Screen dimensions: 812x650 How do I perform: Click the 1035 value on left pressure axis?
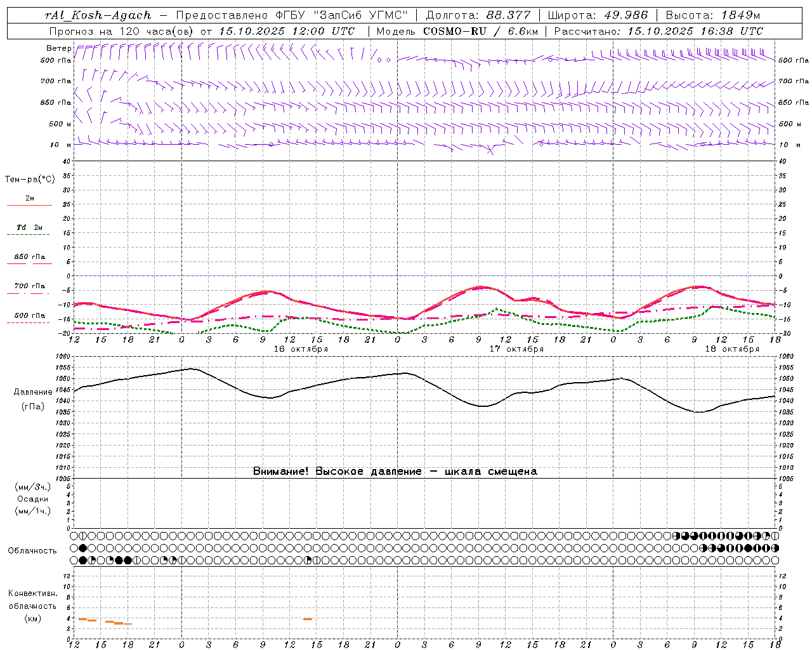pos(64,412)
